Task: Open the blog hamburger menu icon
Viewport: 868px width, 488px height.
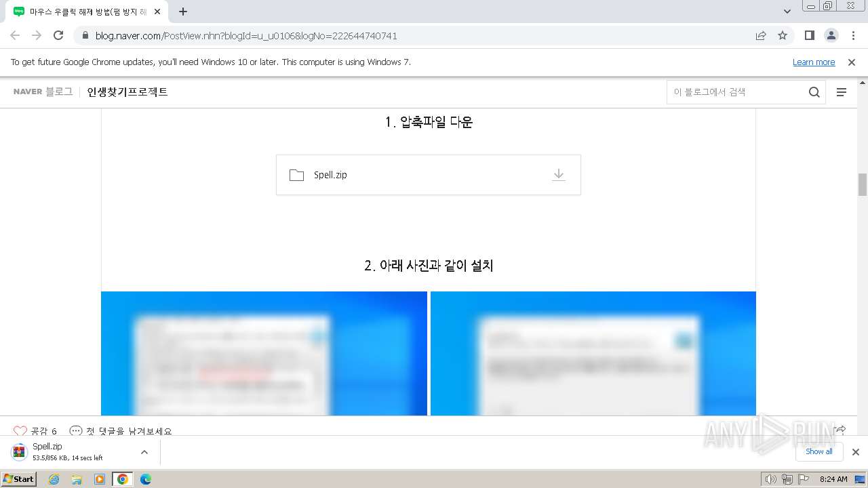Action: [x=842, y=92]
